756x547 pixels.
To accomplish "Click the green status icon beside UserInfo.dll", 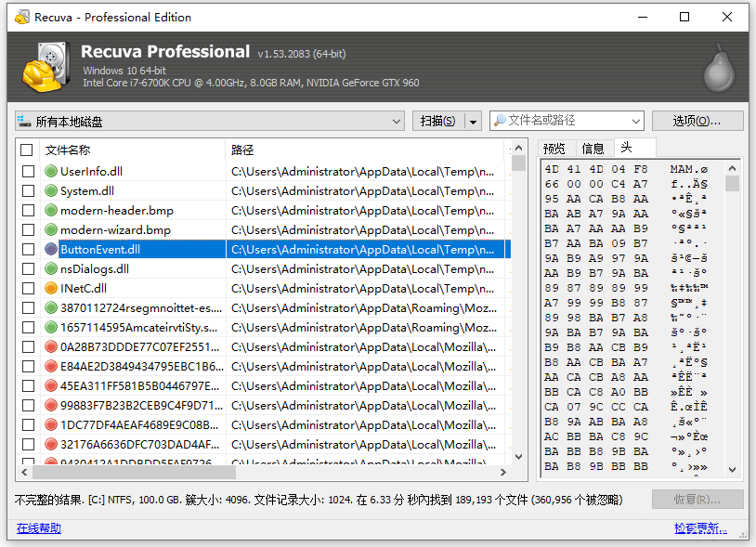I will [x=51, y=171].
